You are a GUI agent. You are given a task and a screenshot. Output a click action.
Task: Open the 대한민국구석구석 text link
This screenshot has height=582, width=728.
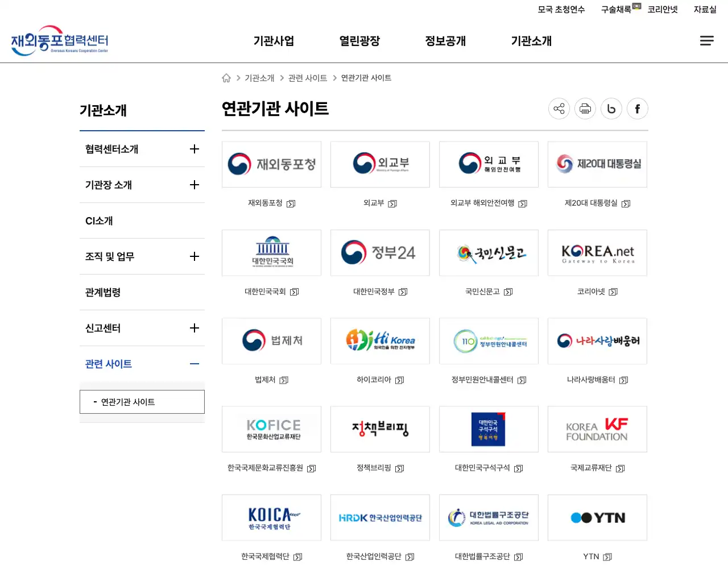[x=482, y=468]
